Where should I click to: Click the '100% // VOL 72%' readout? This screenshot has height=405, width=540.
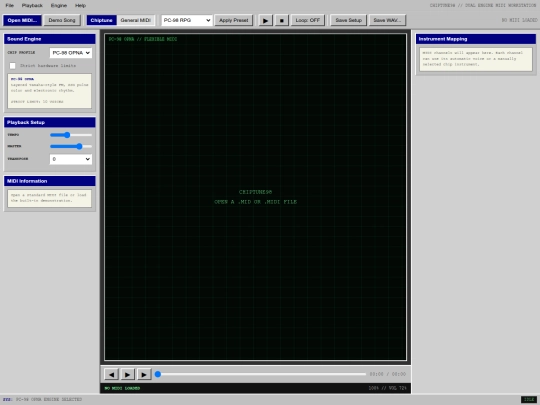click(x=387, y=388)
